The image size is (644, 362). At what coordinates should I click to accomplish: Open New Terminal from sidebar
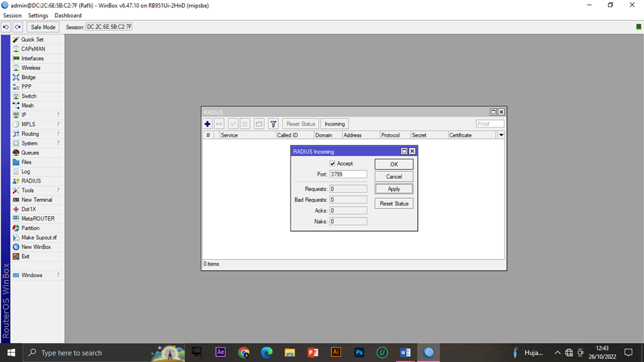37,199
